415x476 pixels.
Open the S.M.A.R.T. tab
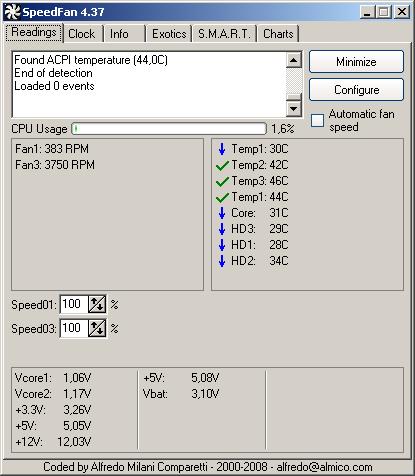point(224,34)
